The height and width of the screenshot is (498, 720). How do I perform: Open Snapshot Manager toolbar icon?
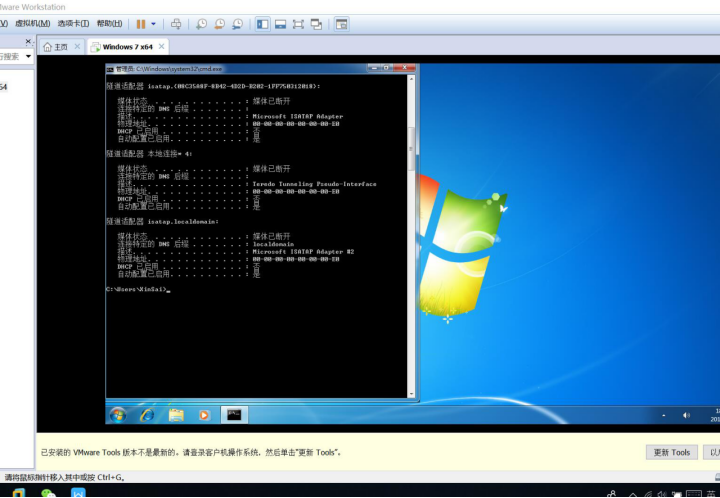[237, 24]
